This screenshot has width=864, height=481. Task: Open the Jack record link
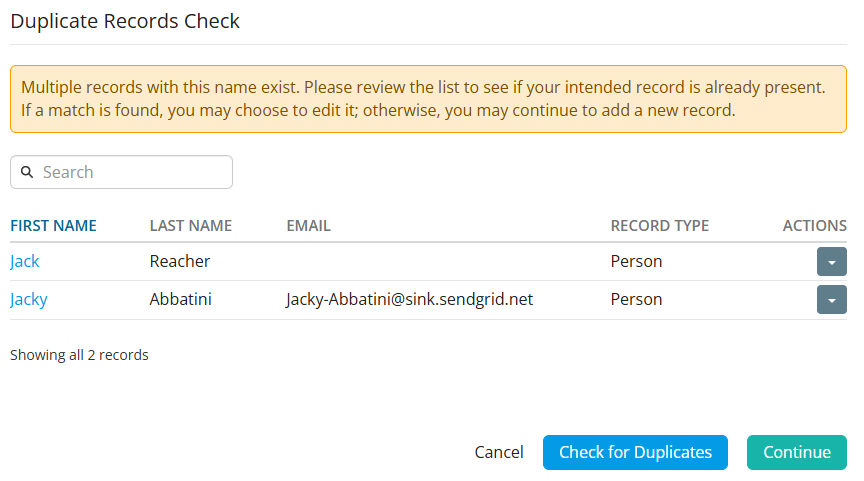(25, 261)
